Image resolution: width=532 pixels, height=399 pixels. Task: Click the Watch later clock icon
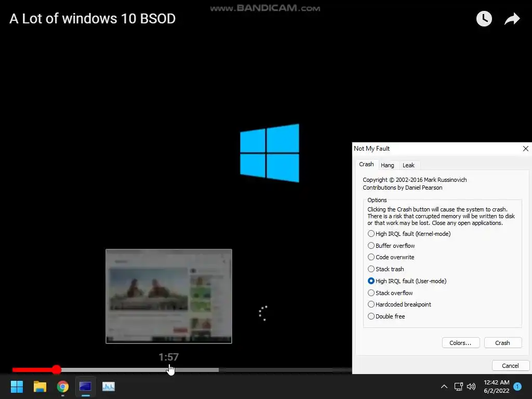tap(484, 19)
